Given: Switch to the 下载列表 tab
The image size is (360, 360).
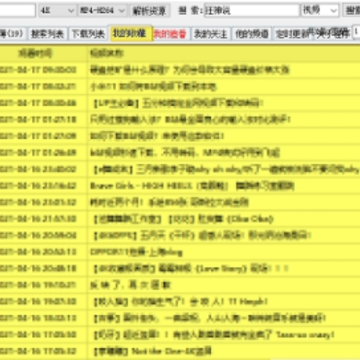Looking at the screenshot, I should 88,34.
